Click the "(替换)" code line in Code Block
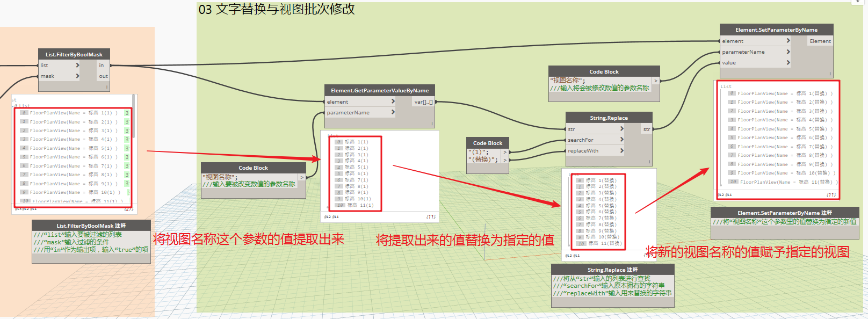 point(483,160)
